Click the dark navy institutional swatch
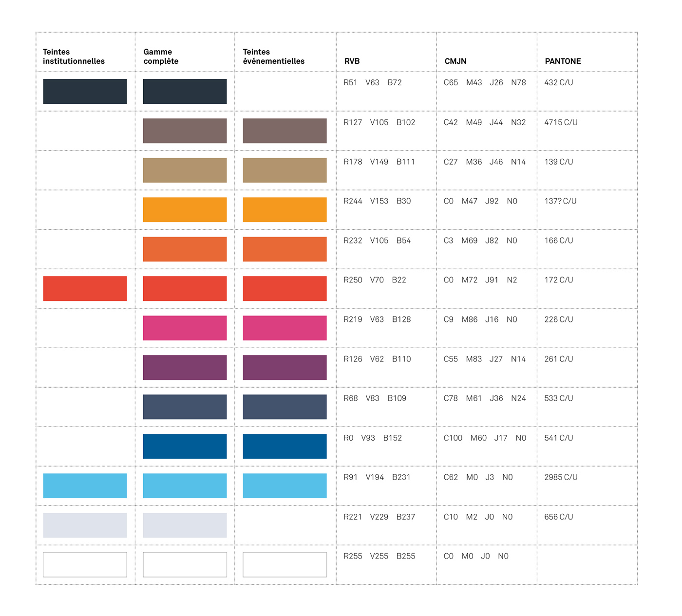The image size is (682, 616). (85, 91)
